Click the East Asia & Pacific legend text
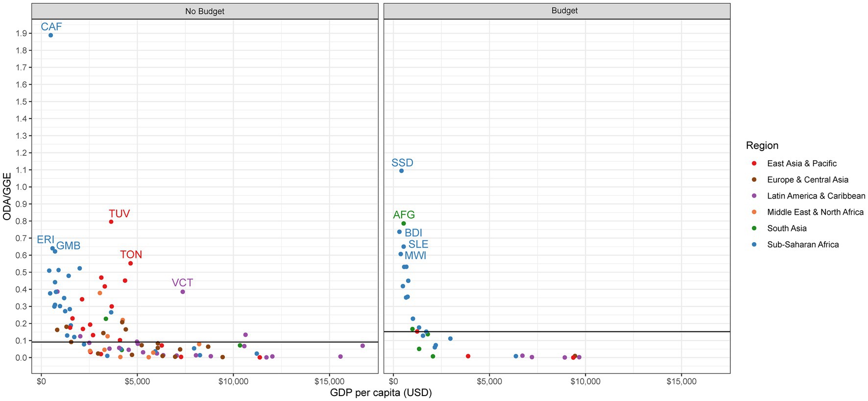This screenshot has height=401, width=868. tap(802, 164)
